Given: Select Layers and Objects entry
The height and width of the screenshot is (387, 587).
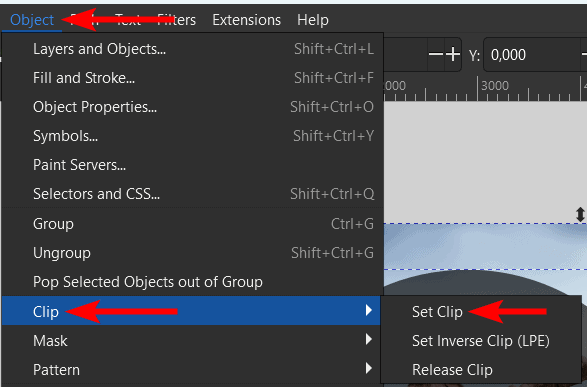Looking at the screenshot, I should pos(193,49).
